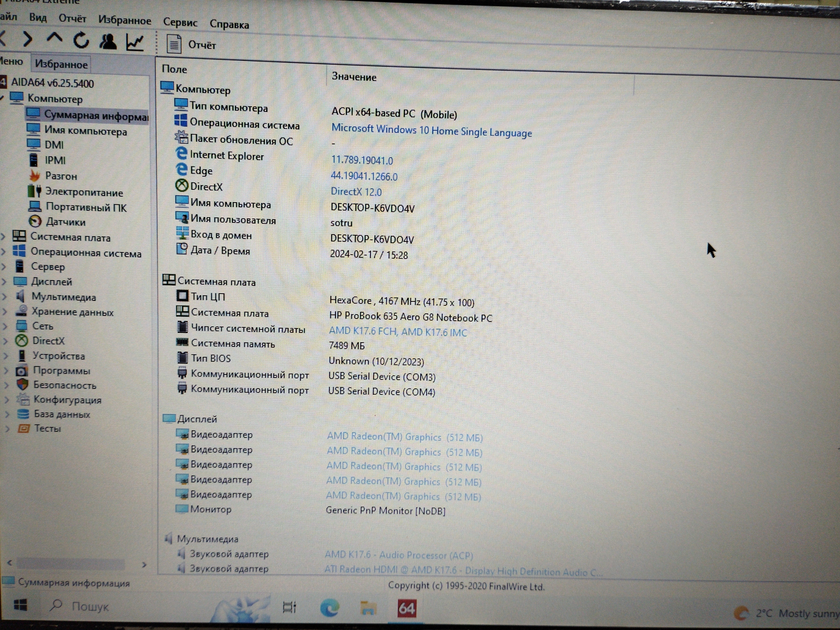This screenshot has width=840, height=630.
Task: Click Edge version 44.19041.1266.0 link
Action: point(364,176)
